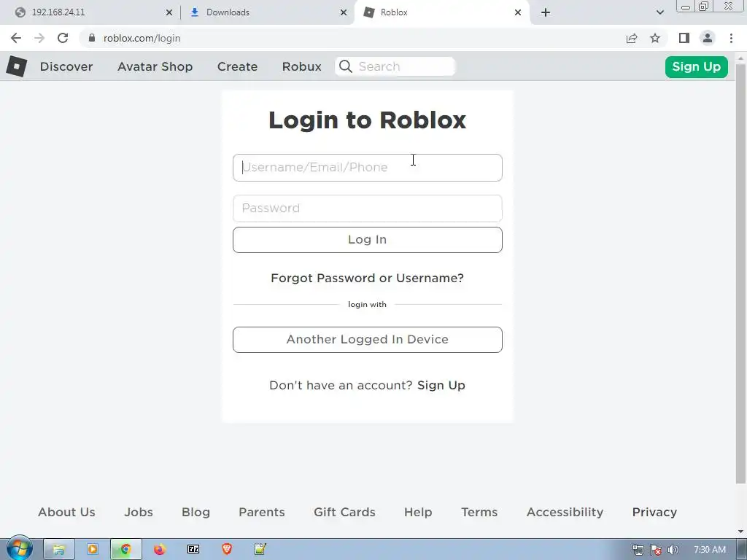Viewport: 747px width, 560px height.
Task: Open the Create menu item
Action: click(x=237, y=66)
